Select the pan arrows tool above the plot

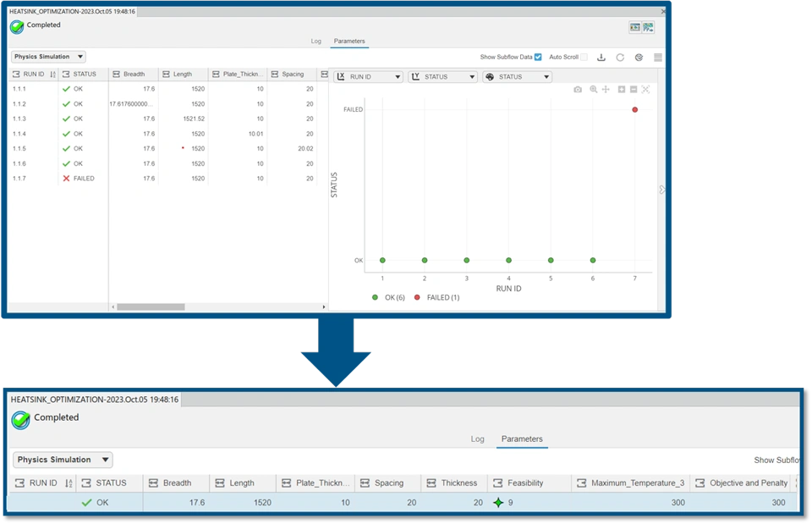[606, 90]
